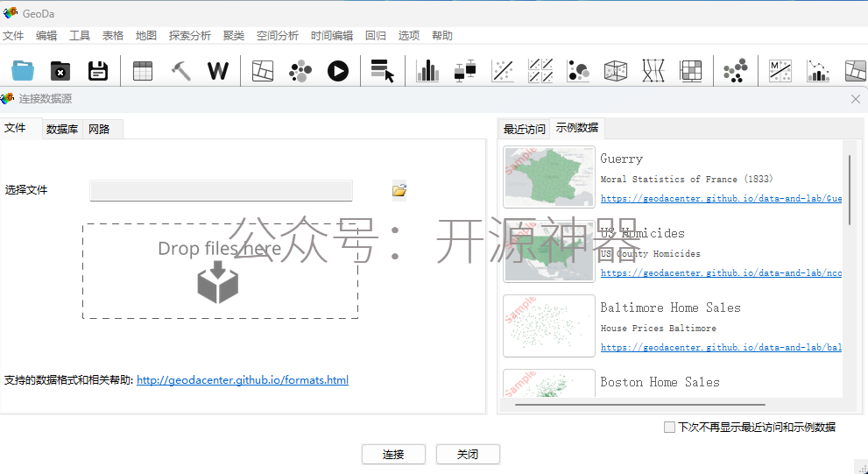
Task: Click House Prices Baltimore description text
Action: pos(658,328)
